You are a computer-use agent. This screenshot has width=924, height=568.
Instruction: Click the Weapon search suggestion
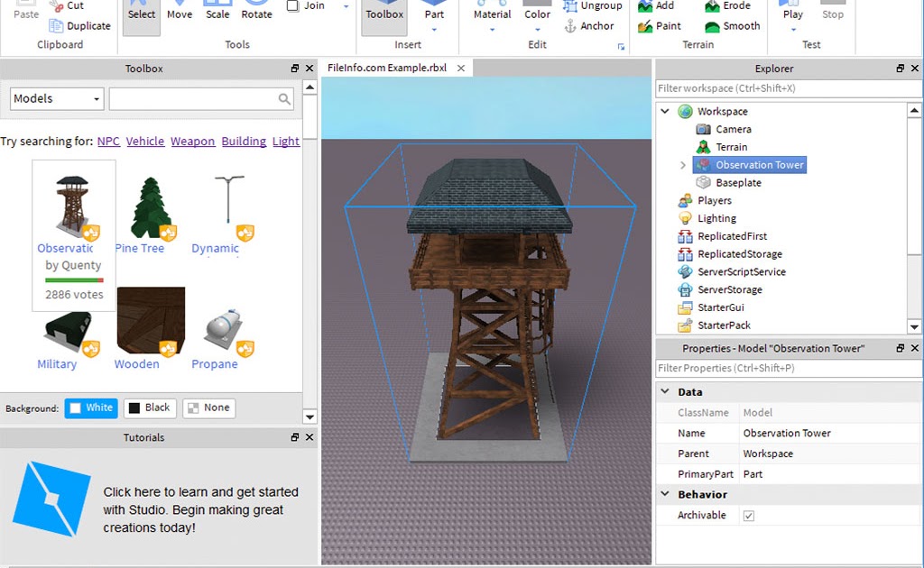click(x=193, y=142)
